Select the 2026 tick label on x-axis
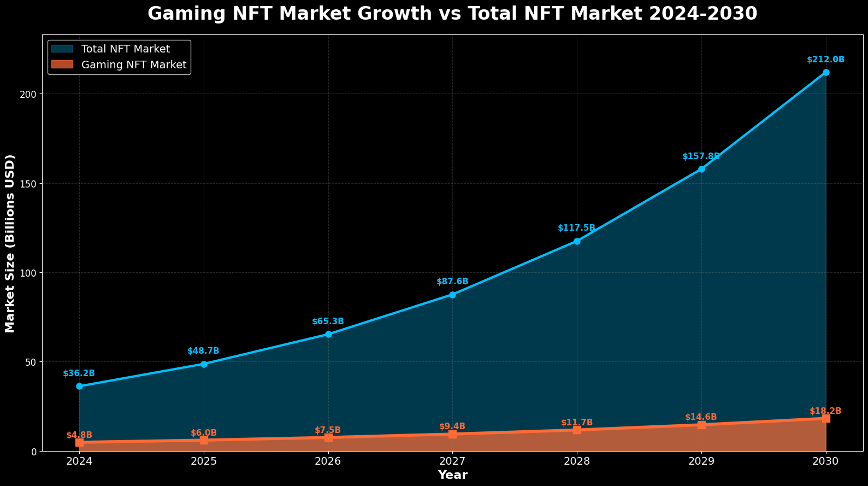The image size is (868, 486). click(328, 461)
